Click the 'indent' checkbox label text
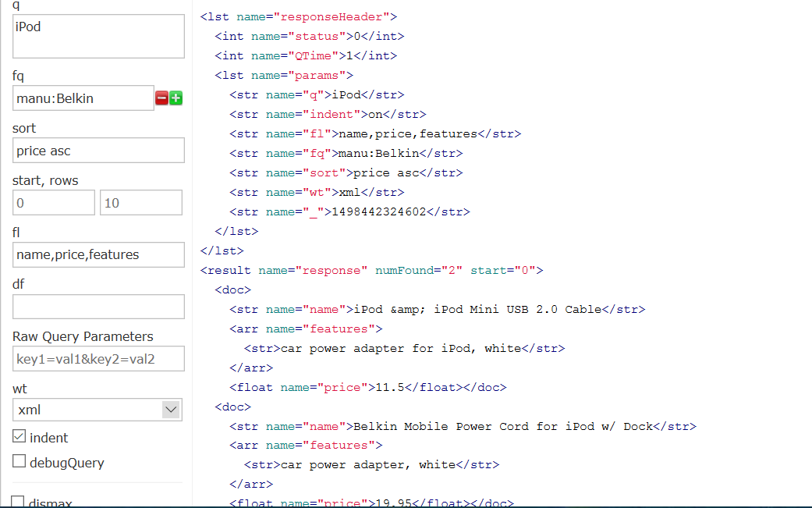Viewport: 812px width, 508px height. pyautogui.click(x=48, y=438)
